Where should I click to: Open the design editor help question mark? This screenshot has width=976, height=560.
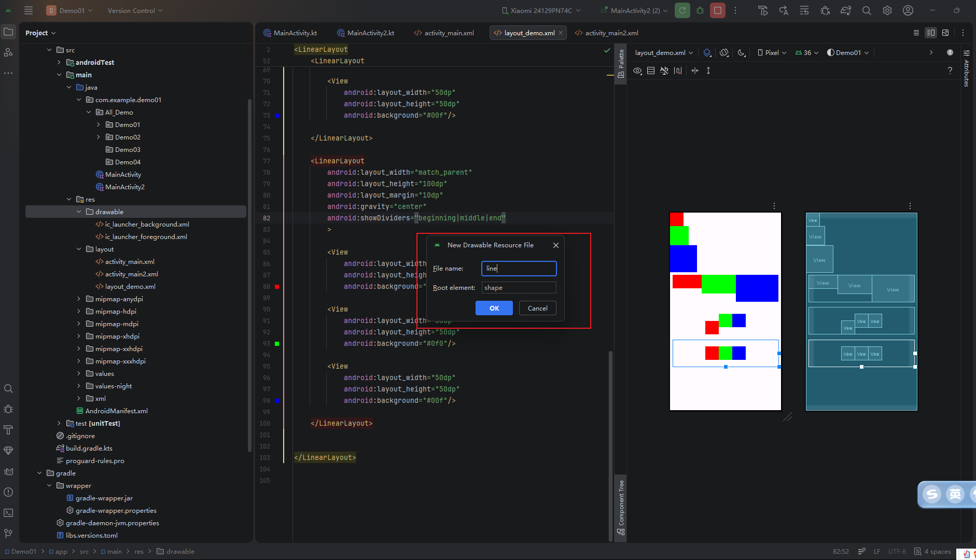tap(950, 71)
